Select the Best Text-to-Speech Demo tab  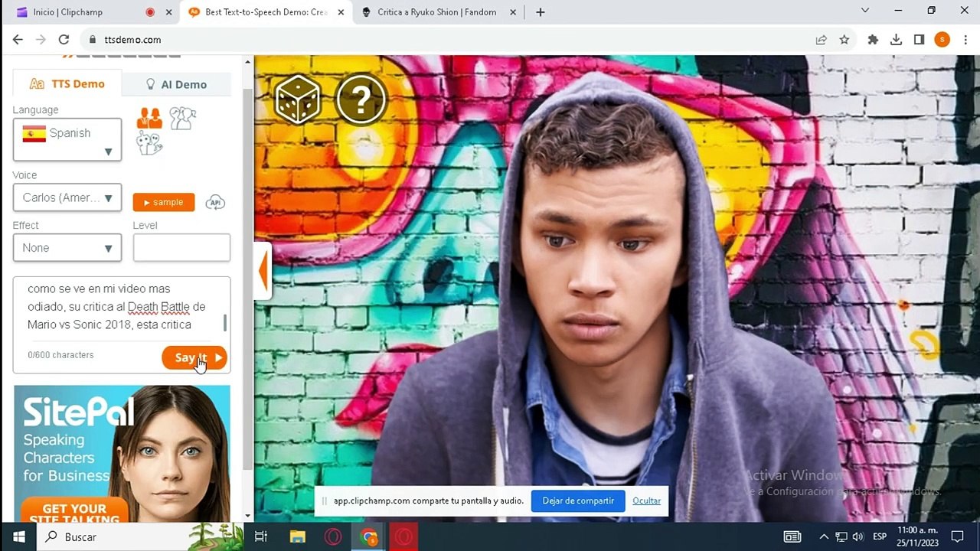266,12
